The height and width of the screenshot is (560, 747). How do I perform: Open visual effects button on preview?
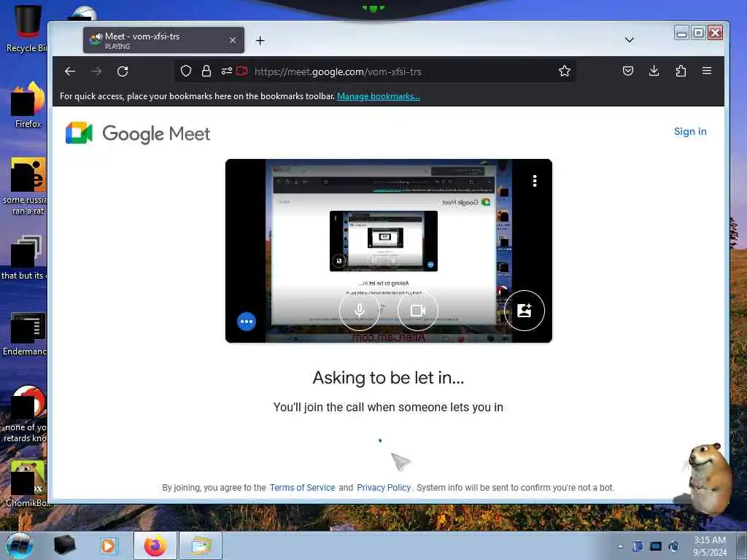(524, 311)
